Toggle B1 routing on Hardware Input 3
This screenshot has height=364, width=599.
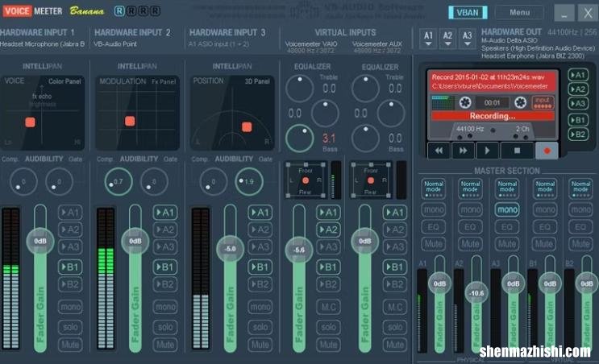click(x=260, y=267)
